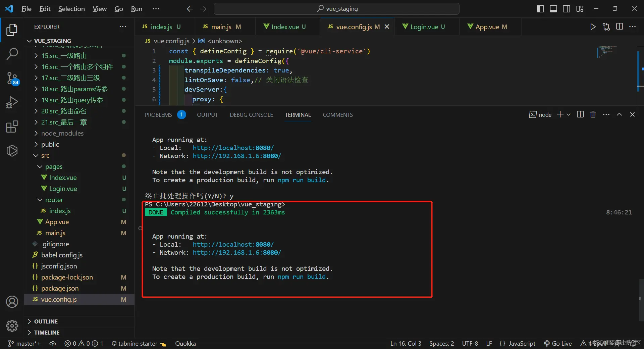Open the Extensions view
Image resolution: width=644 pixels, height=349 pixels.
click(x=12, y=127)
